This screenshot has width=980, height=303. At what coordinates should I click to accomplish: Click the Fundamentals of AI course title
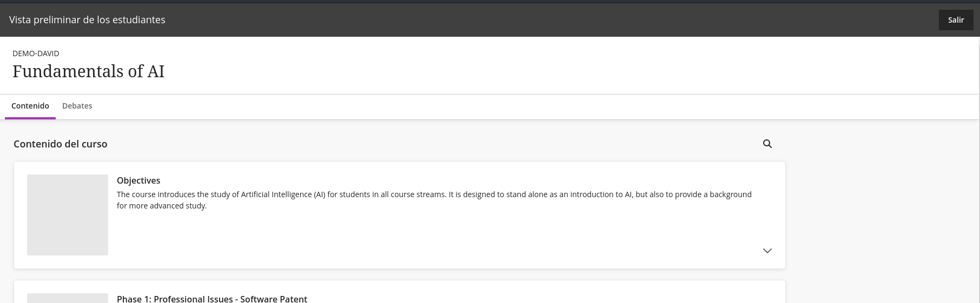(x=88, y=71)
